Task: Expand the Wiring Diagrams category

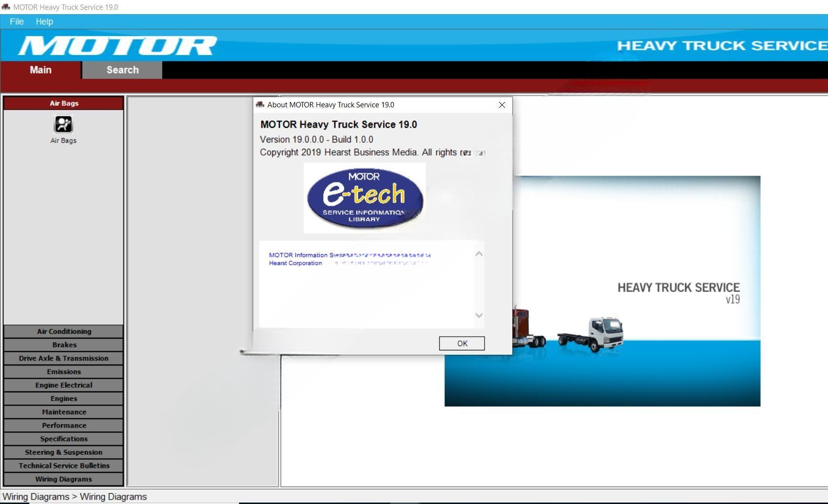Action: point(63,479)
